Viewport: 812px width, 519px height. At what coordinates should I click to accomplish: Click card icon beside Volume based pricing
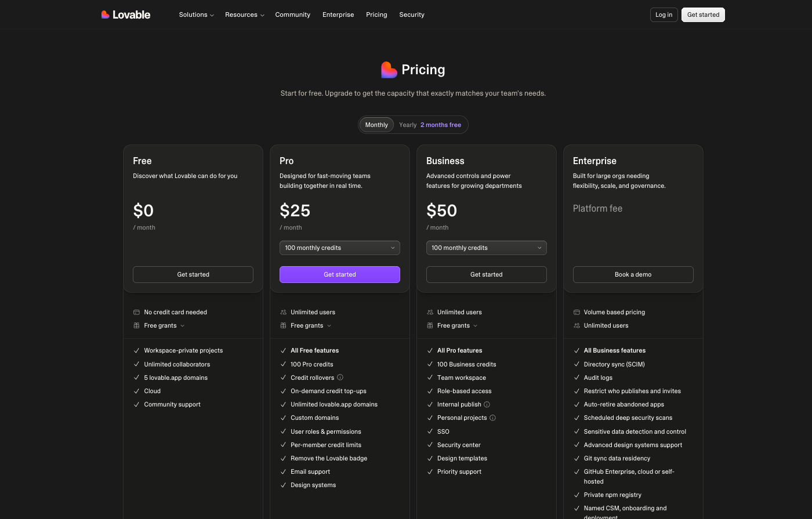pyautogui.click(x=577, y=313)
